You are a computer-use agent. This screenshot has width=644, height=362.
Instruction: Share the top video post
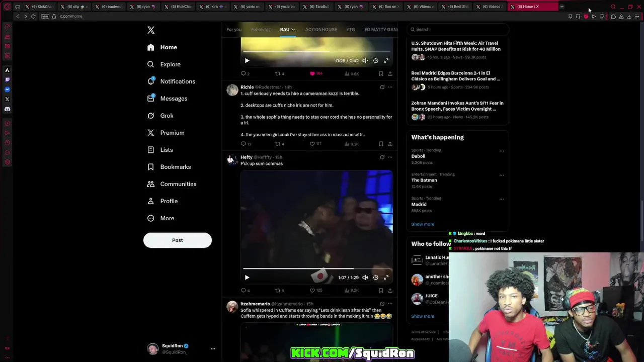390,73
